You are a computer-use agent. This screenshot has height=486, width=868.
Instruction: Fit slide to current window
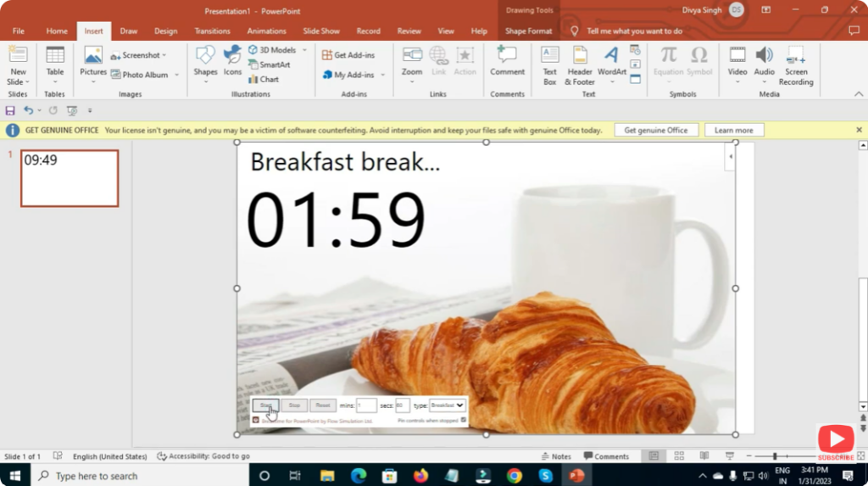pyautogui.click(x=861, y=456)
